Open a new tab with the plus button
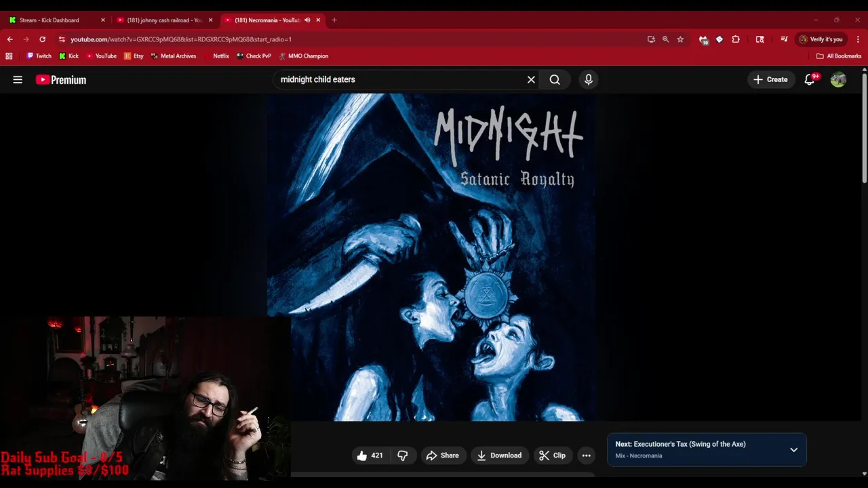This screenshot has height=488, width=868. pyautogui.click(x=334, y=20)
